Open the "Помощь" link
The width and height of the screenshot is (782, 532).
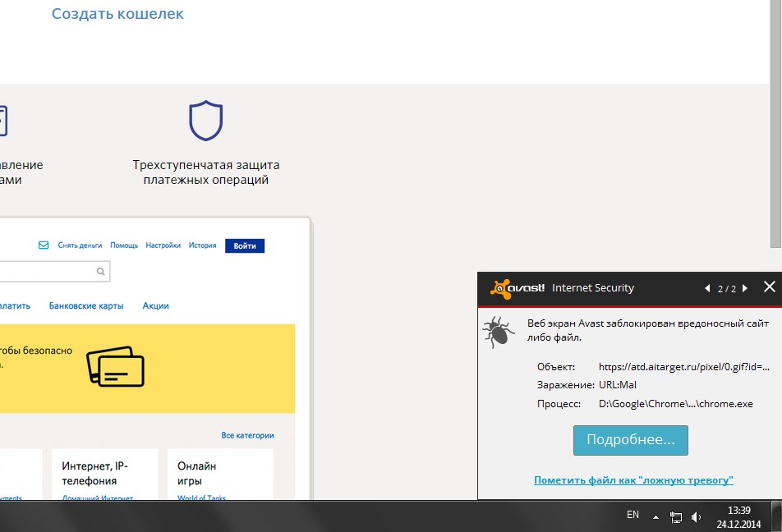click(x=124, y=245)
